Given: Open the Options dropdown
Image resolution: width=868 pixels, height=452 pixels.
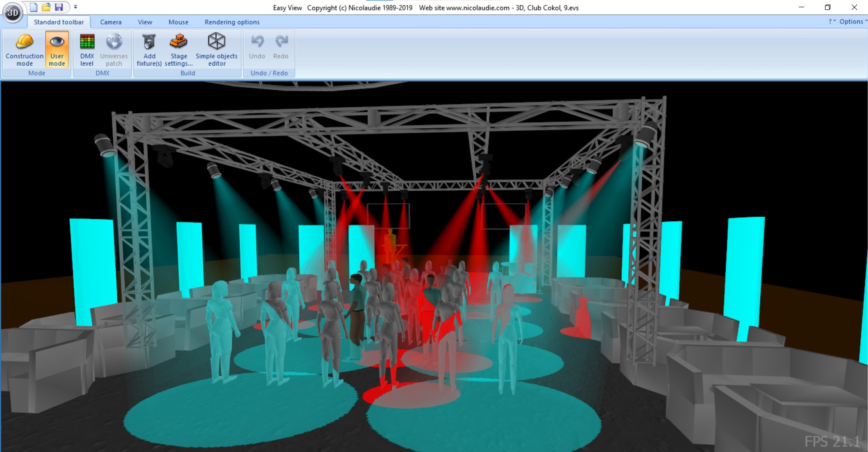Looking at the screenshot, I should click(853, 21).
